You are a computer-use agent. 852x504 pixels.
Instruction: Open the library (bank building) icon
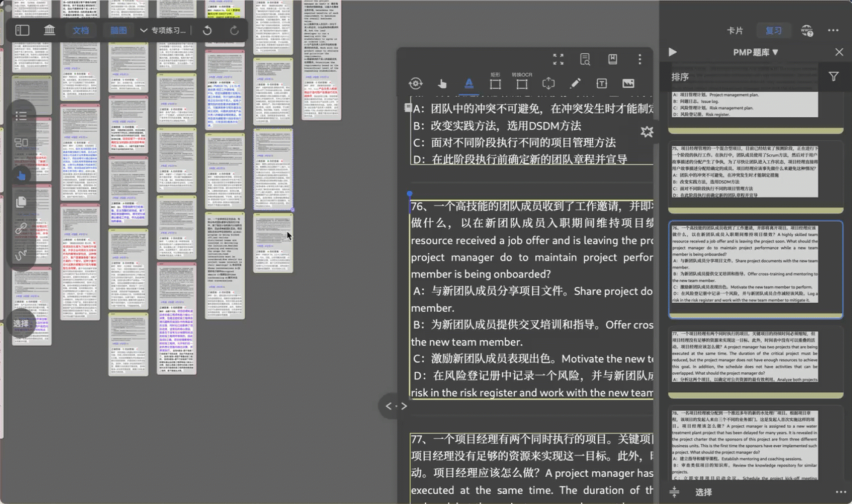[x=50, y=30]
